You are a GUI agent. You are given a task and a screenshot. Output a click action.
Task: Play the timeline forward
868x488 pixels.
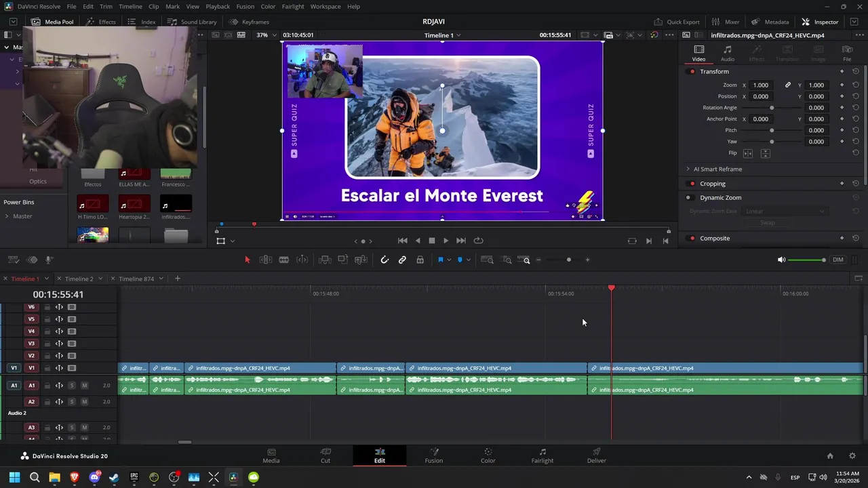pos(446,241)
